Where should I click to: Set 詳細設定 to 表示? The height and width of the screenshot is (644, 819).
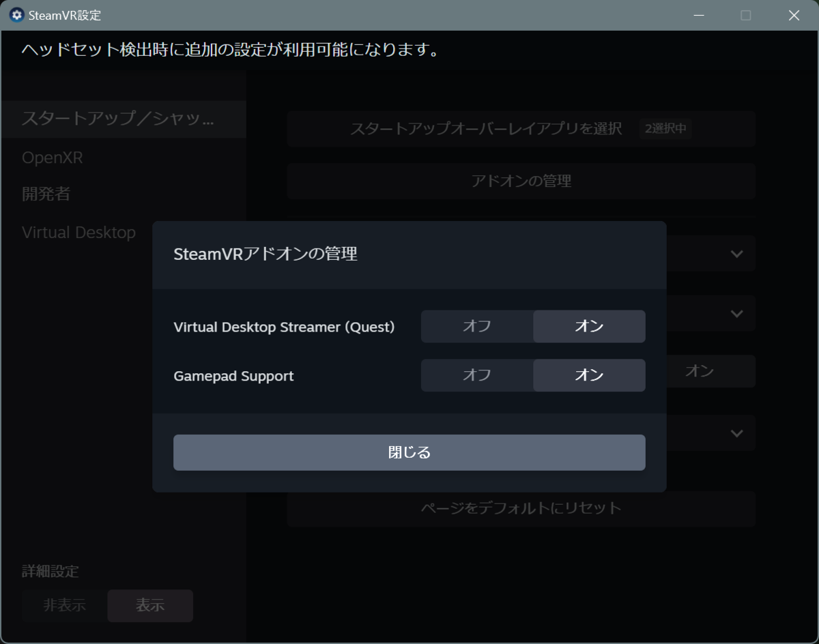click(x=150, y=605)
